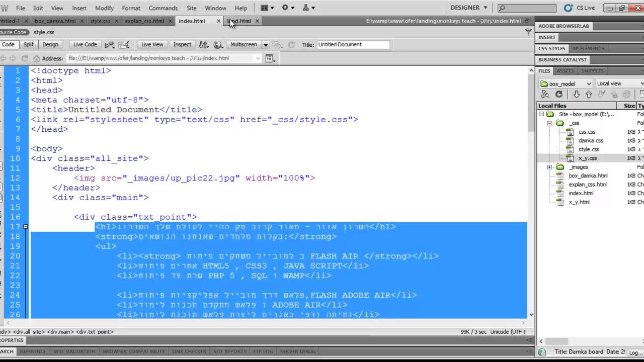Switch to the ASSETS panel tab
Image resolution: width=644 pixels, height=362 pixels.
565,71
